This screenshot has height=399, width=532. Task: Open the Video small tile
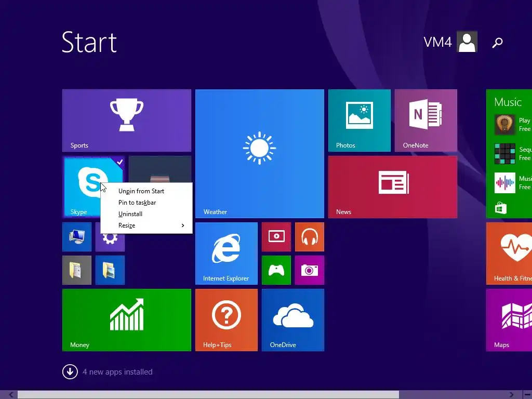(276, 237)
